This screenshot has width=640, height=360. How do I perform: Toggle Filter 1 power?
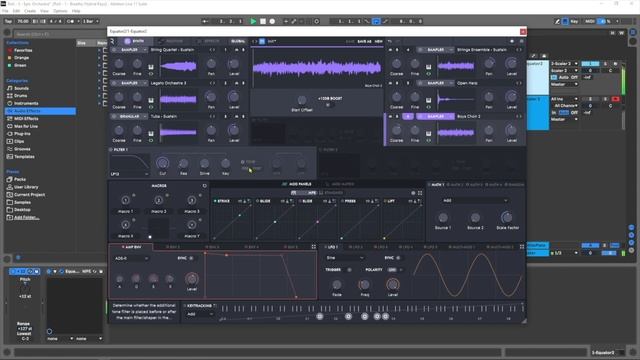tap(111, 150)
